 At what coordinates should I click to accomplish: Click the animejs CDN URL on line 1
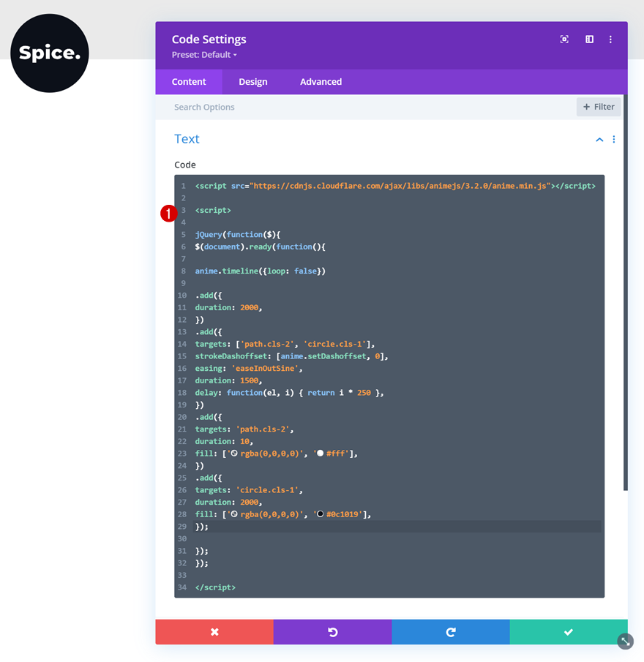(400, 186)
